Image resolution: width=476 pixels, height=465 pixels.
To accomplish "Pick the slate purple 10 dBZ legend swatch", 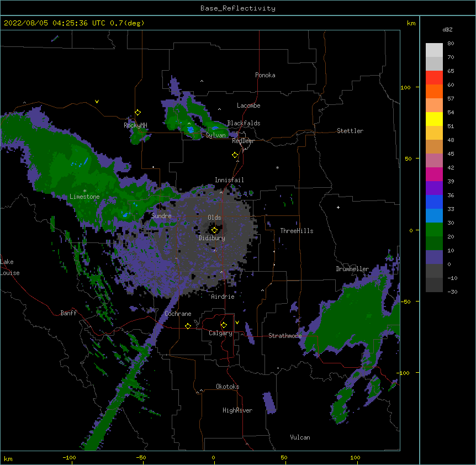I will tap(434, 257).
